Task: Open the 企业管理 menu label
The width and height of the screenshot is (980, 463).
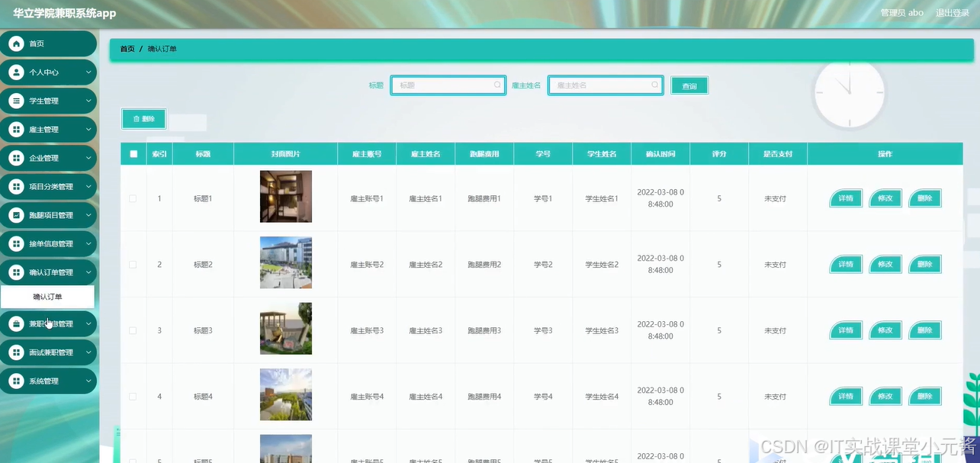Action: (43, 158)
